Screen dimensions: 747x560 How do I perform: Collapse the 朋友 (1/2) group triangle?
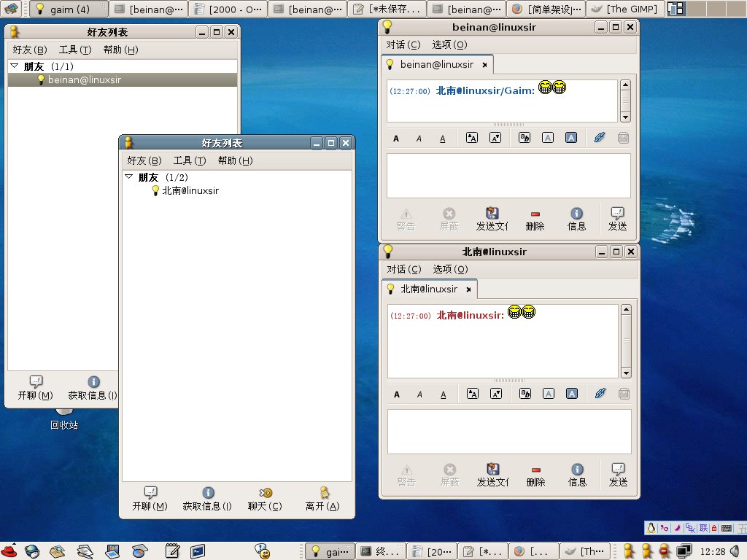(128, 177)
